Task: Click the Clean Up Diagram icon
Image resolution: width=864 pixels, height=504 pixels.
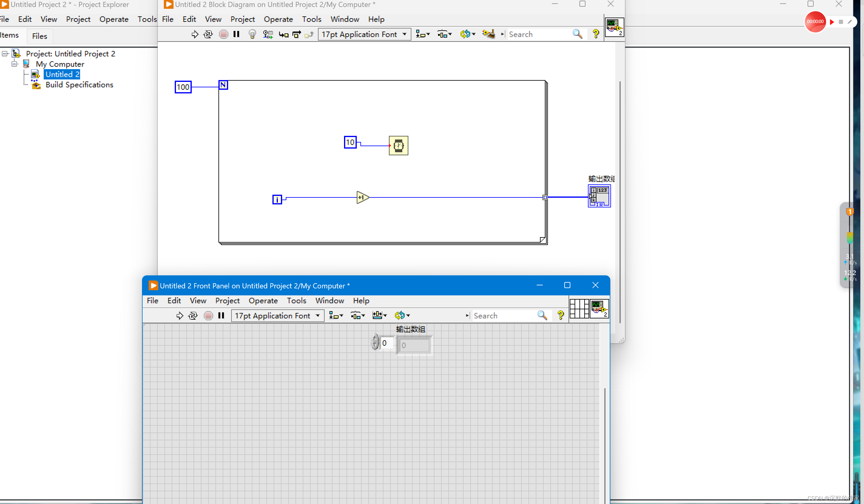Action: click(488, 34)
